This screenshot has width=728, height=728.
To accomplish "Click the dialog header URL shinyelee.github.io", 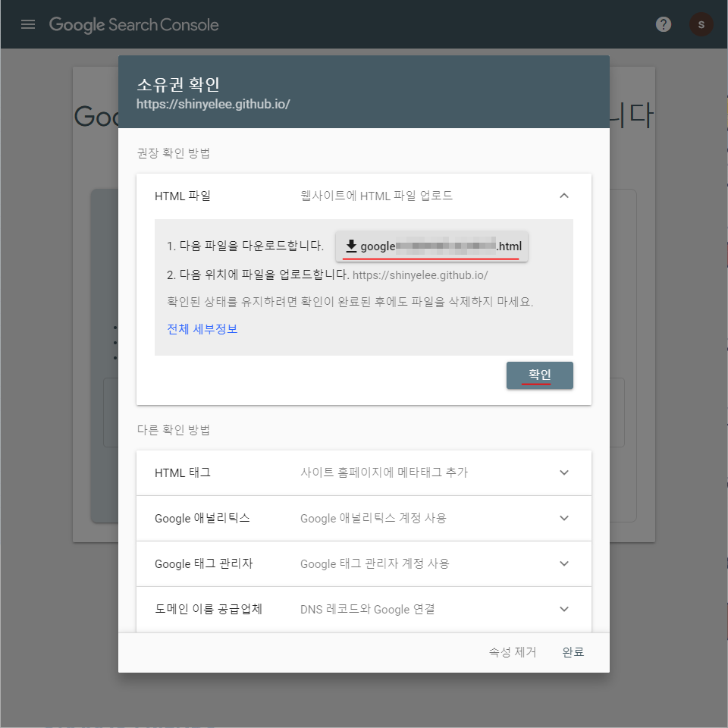I will click(x=213, y=104).
